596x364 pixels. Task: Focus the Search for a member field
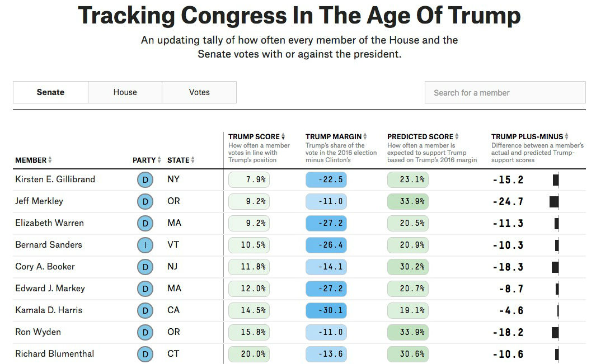505,92
